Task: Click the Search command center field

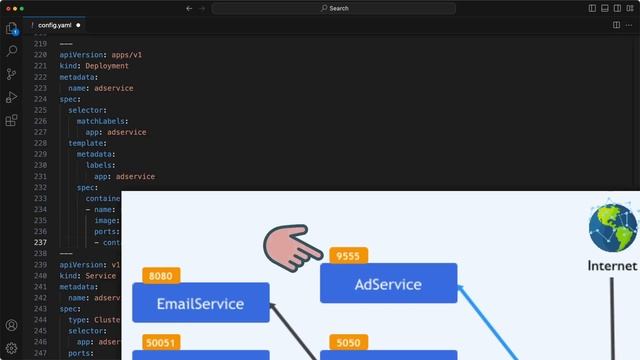Action: pos(333,8)
